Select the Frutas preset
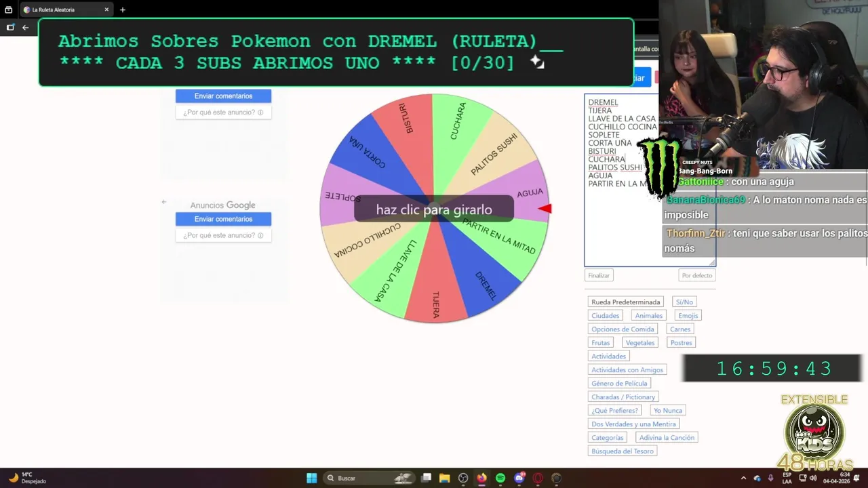Screen dimensions: 868x488 (x=600, y=343)
